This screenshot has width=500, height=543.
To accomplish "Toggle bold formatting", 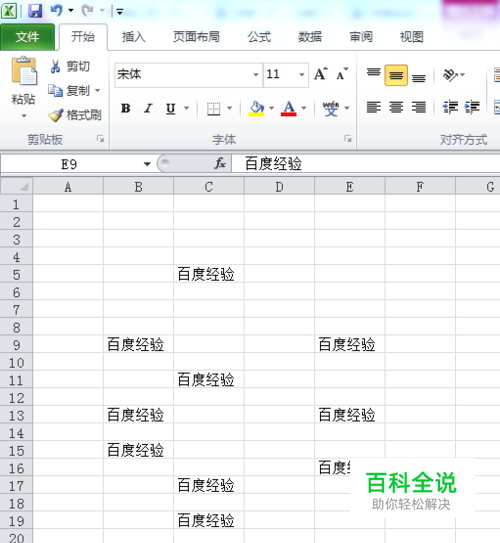I will 126,108.
